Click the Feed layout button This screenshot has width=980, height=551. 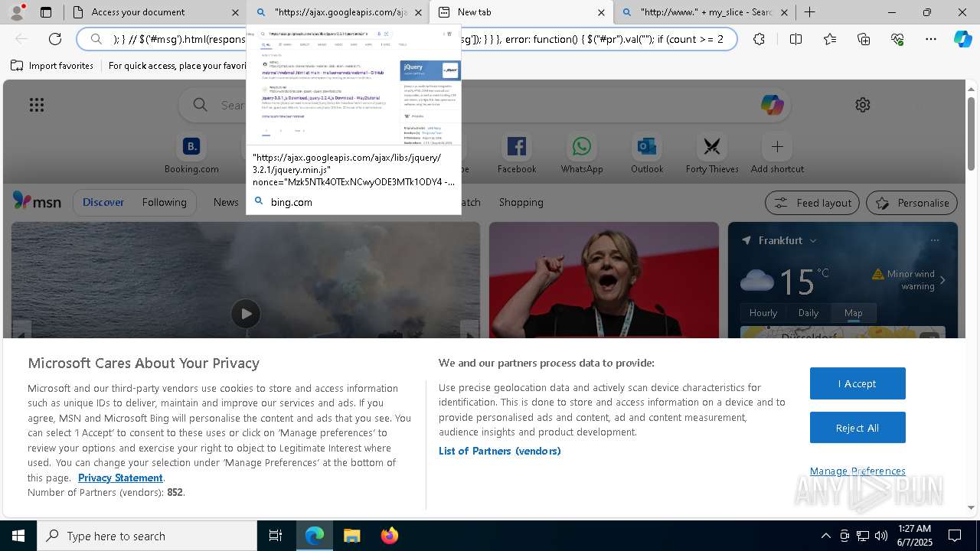[x=812, y=203]
